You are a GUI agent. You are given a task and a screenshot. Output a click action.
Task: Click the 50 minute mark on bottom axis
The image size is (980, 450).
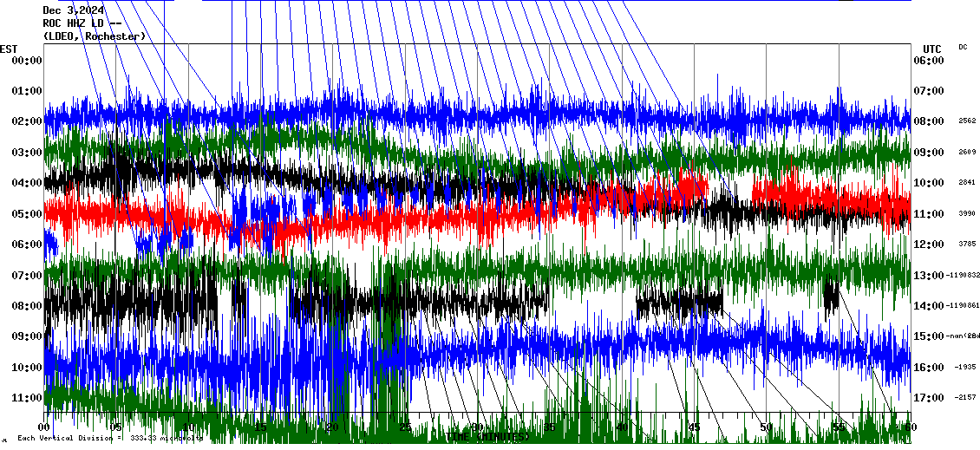[766, 427]
